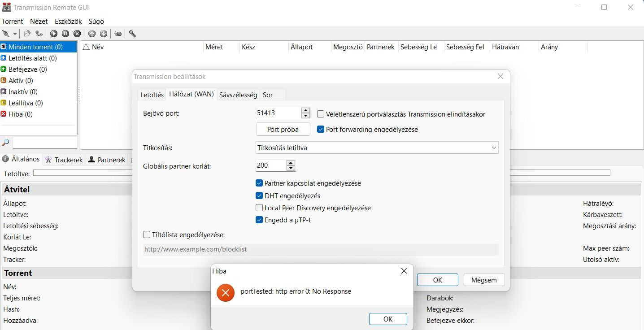Viewport: 644px width, 330px height.
Task: Click the move down queue arrow icon
Action: click(104, 34)
